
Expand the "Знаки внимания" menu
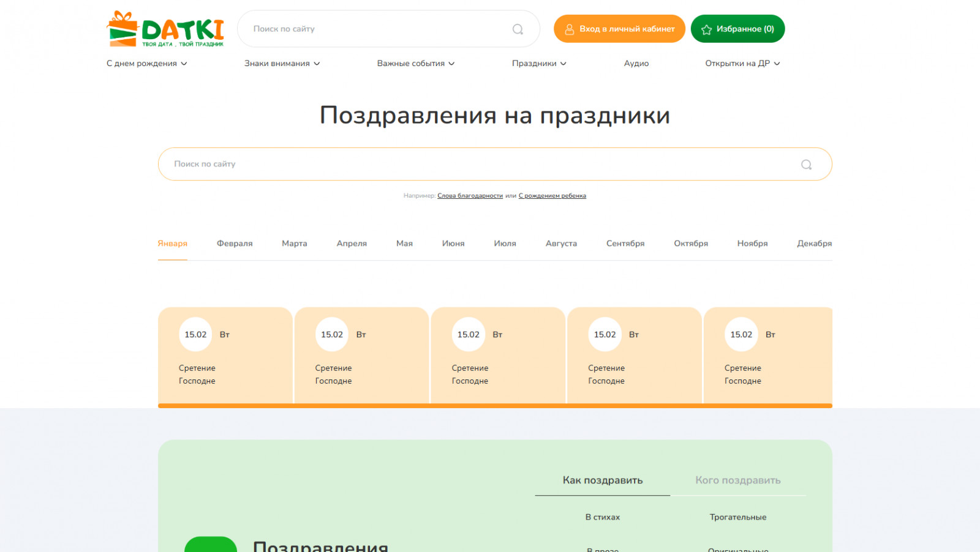pos(282,64)
